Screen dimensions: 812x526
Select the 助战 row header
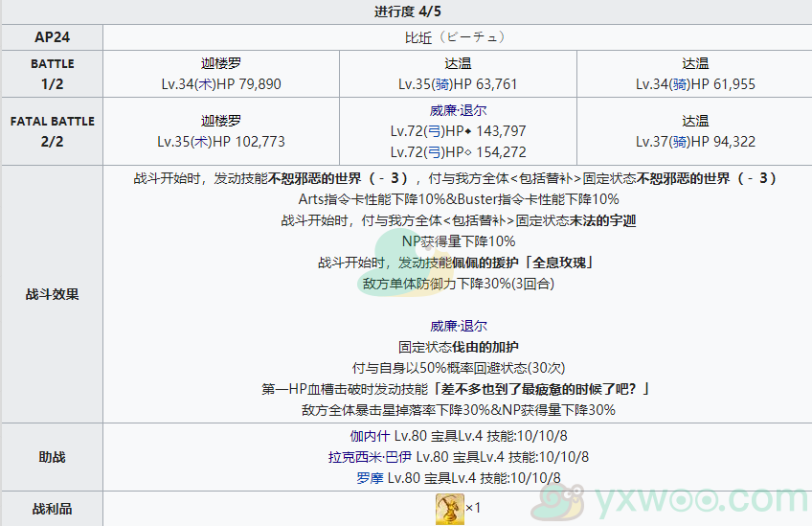(x=53, y=457)
